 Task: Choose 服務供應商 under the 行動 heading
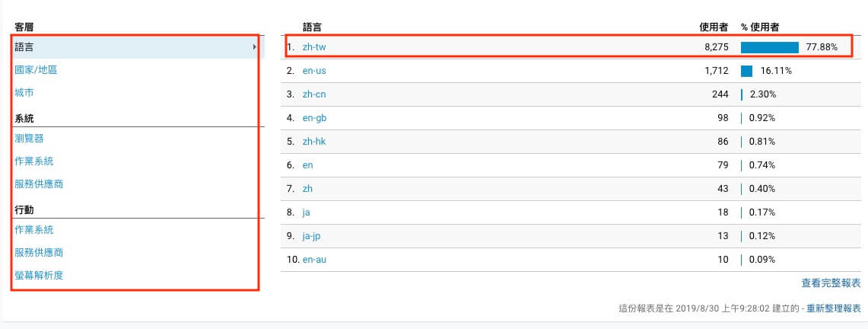(x=39, y=253)
